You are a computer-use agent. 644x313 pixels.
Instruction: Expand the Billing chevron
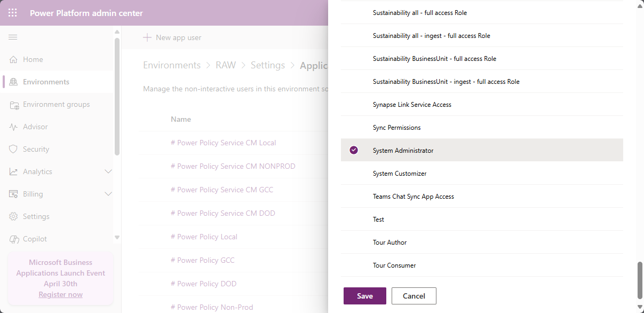click(108, 194)
